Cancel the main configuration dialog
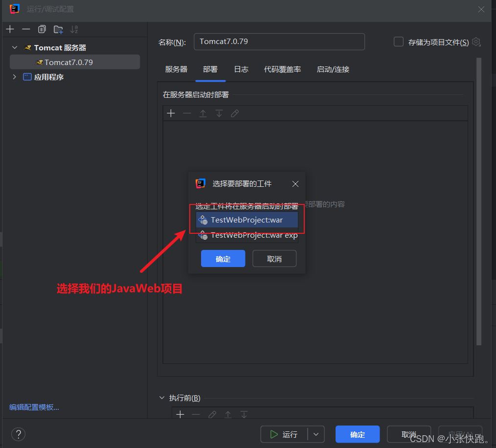The height and width of the screenshot is (448, 496). click(409, 434)
